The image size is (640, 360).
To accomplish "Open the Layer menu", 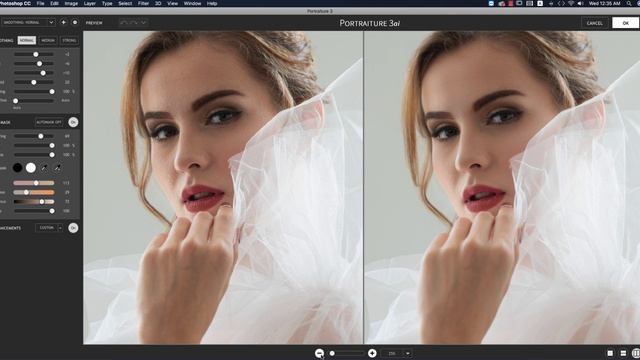I will [89, 3].
